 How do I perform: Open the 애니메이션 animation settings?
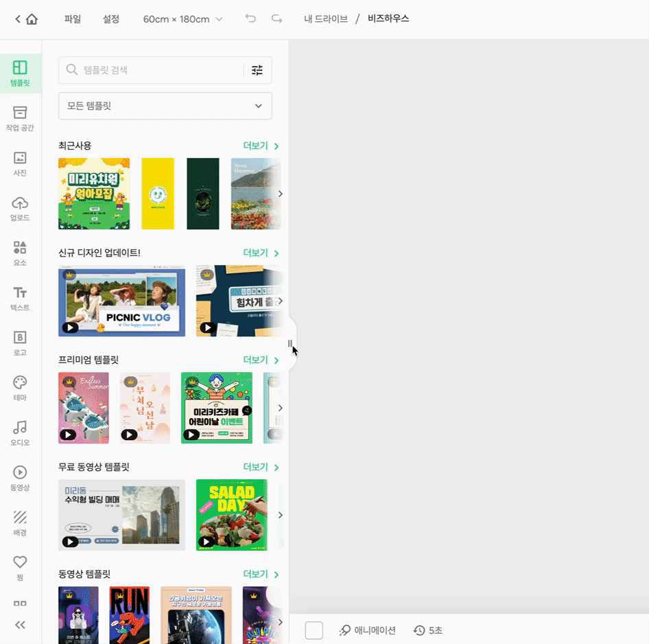[x=367, y=630]
